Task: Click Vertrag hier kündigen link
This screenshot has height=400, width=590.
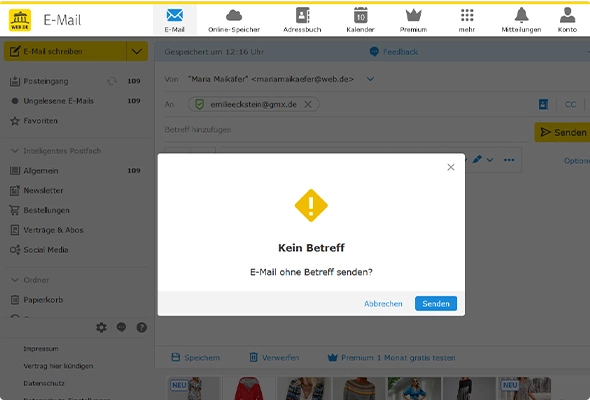Action: (58, 366)
